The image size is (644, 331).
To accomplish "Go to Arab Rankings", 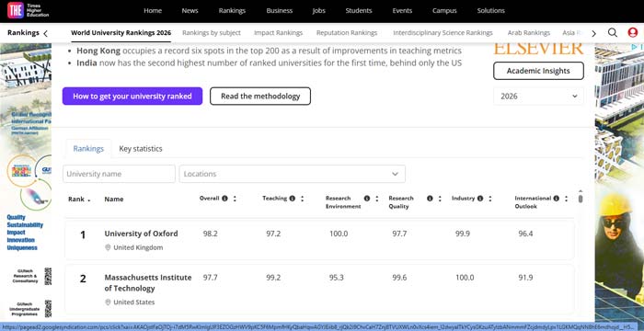I will click(x=529, y=33).
